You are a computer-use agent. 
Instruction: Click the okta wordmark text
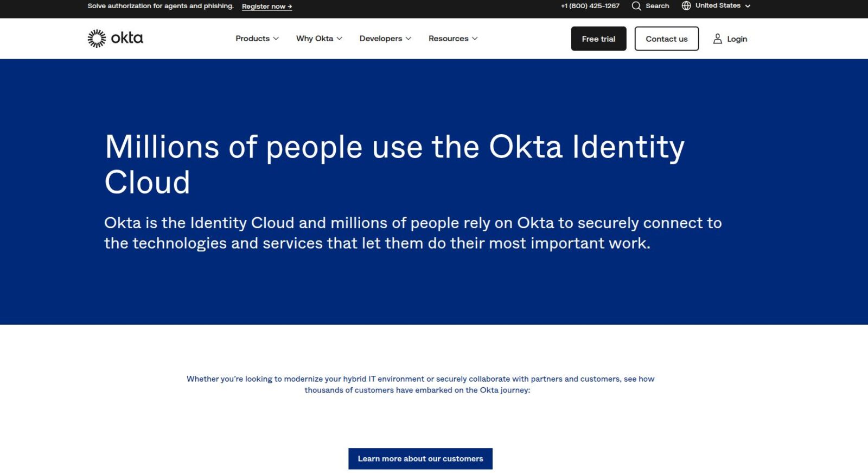point(127,38)
